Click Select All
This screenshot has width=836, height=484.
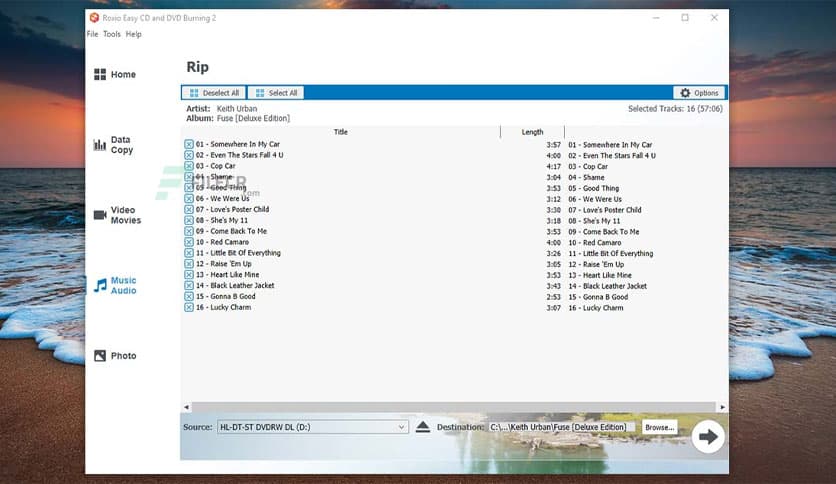(x=276, y=93)
